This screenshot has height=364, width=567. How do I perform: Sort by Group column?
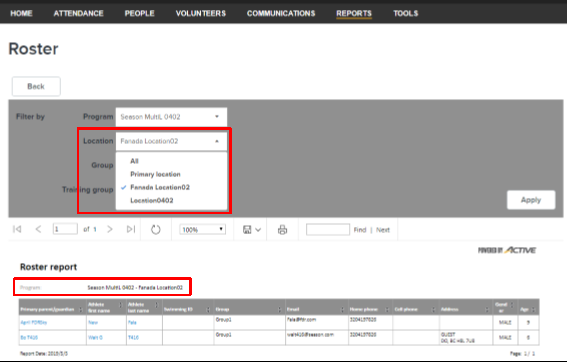(280, 309)
